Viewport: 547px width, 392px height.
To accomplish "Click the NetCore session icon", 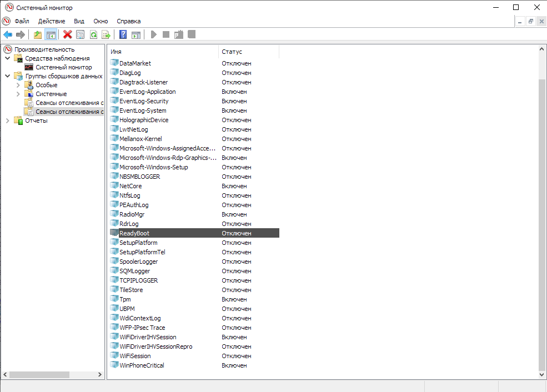I will pyautogui.click(x=114, y=185).
